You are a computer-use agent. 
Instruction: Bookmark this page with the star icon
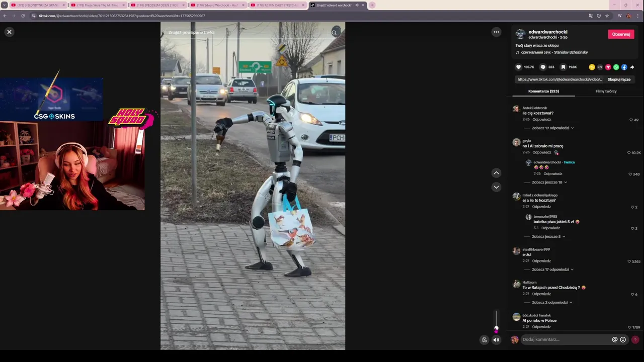[607, 16]
